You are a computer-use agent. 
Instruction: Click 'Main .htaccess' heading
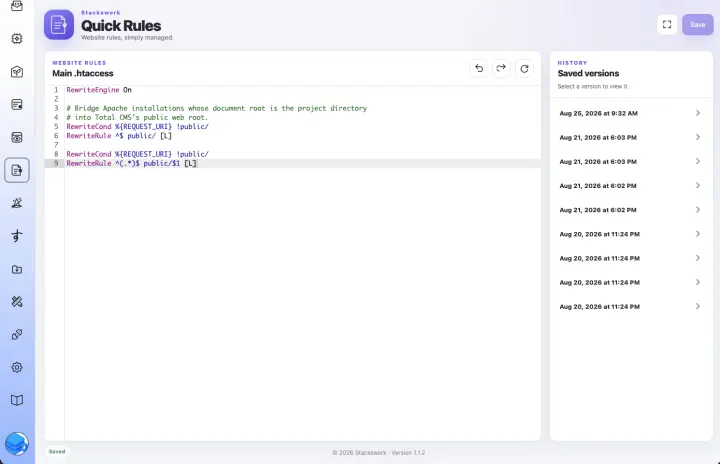pyautogui.click(x=83, y=74)
